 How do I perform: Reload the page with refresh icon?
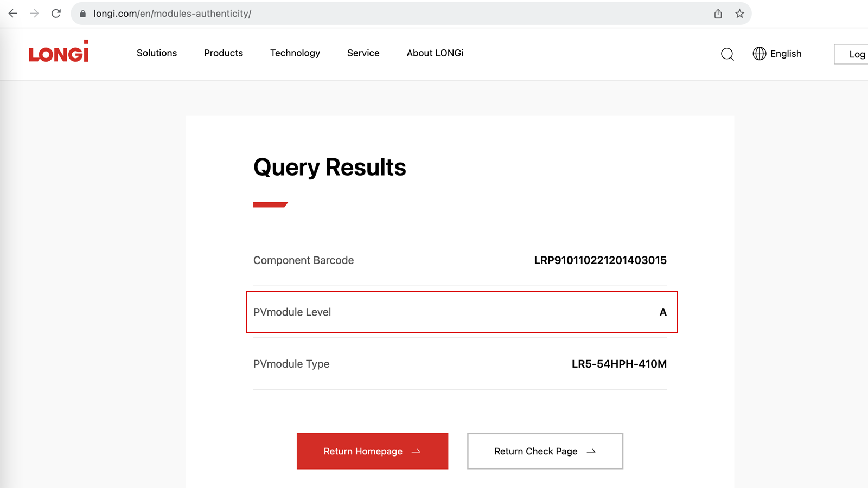click(x=56, y=14)
